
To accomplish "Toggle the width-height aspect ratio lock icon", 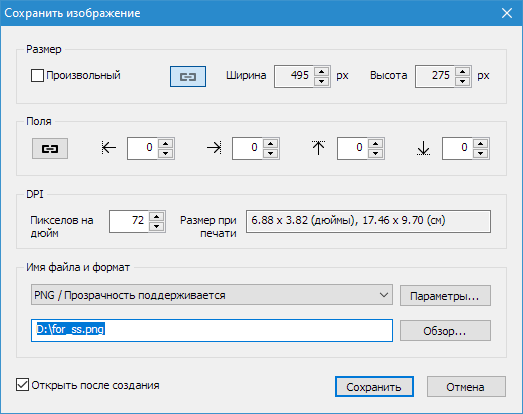I will coord(188,76).
